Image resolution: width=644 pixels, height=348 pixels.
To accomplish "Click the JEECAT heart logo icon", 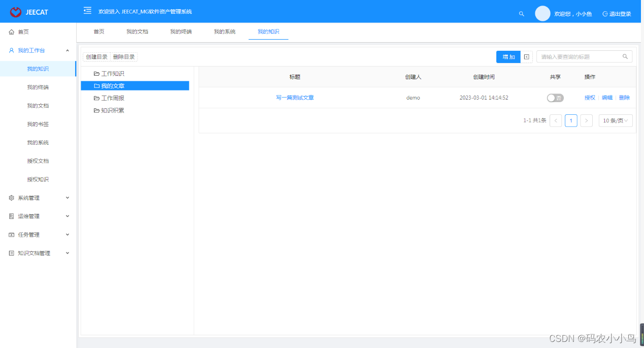I will coord(16,12).
